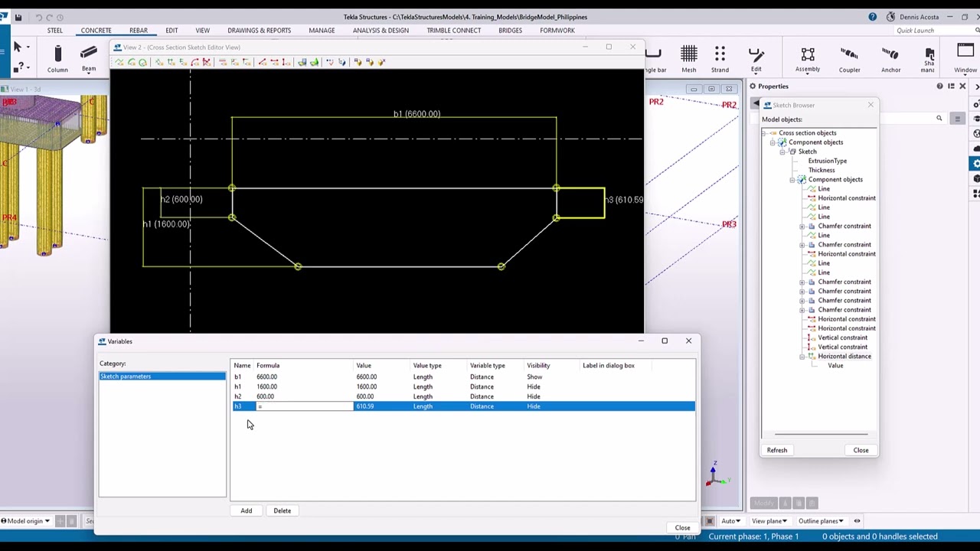This screenshot has height=551, width=980.
Task: Open the DRAWINGS & REPORTS tab
Action: coord(259,31)
